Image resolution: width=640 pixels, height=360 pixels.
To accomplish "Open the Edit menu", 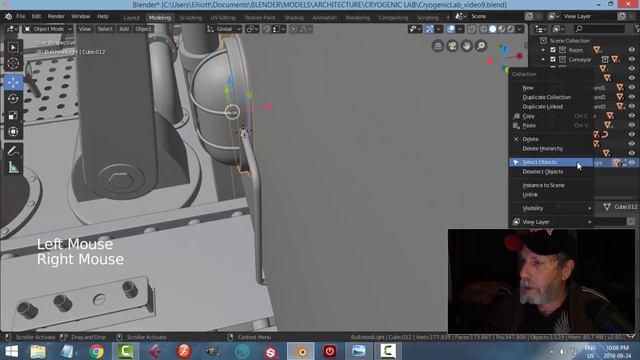I will pos(36,16).
